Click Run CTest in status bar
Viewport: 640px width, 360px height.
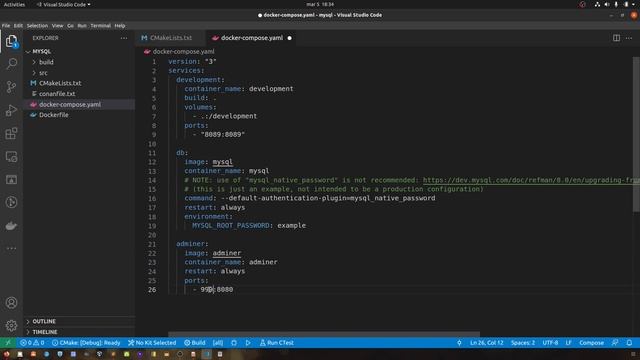pos(277,342)
